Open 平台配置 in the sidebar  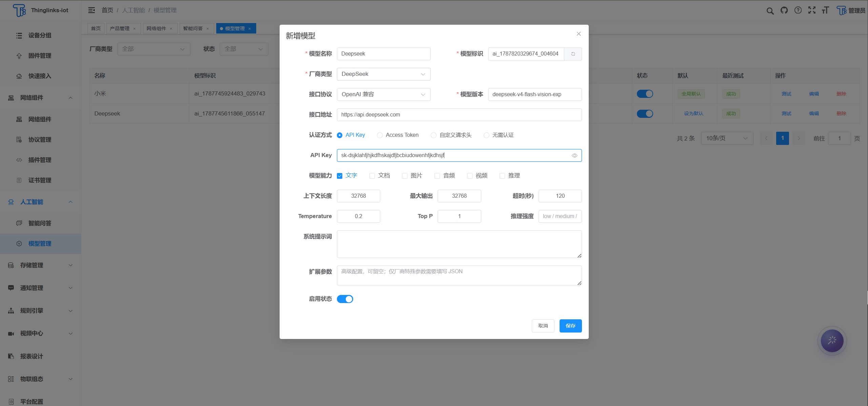click(x=41, y=402)
